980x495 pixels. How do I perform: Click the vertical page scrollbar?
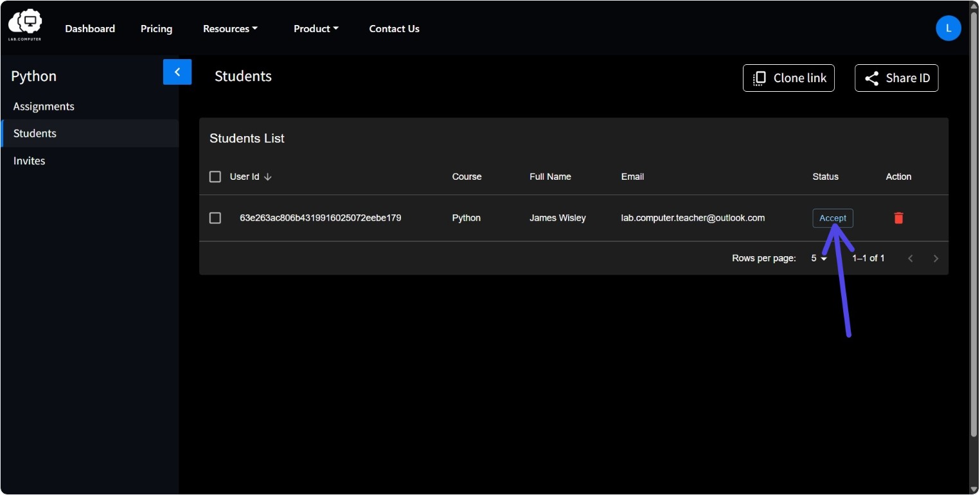click(973, 225)
